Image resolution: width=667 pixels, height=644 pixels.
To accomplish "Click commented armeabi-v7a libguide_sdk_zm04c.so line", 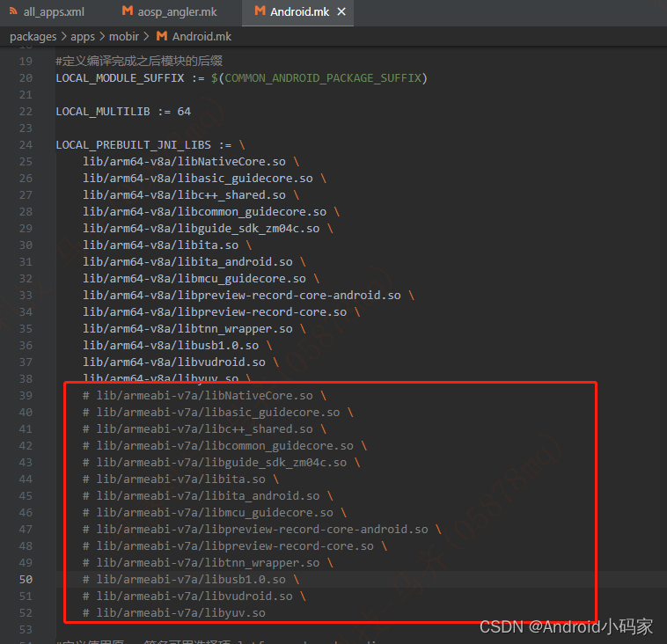I will pyautogui.click(x=222, y=463).
